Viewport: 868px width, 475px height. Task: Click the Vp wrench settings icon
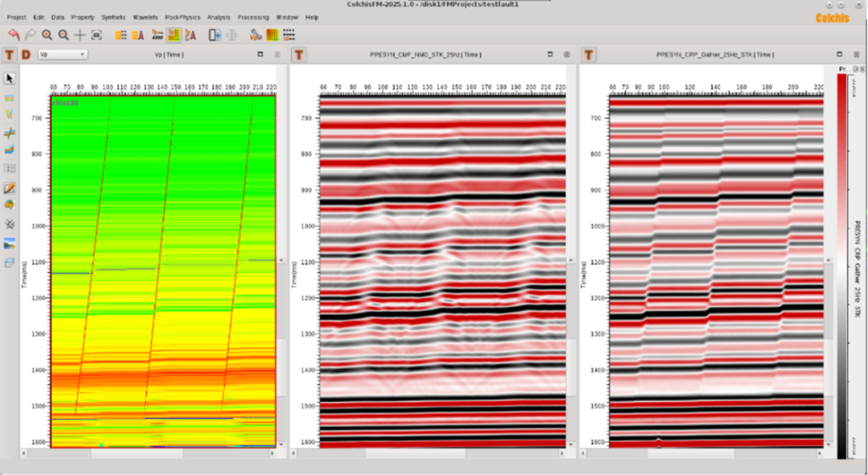pyautogui.click(x=255, y=35)
